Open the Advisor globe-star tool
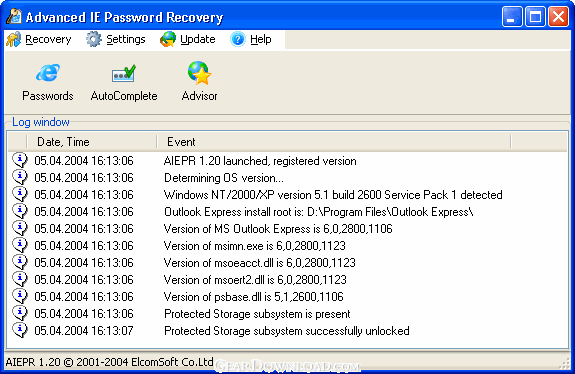 click(199, 81)
